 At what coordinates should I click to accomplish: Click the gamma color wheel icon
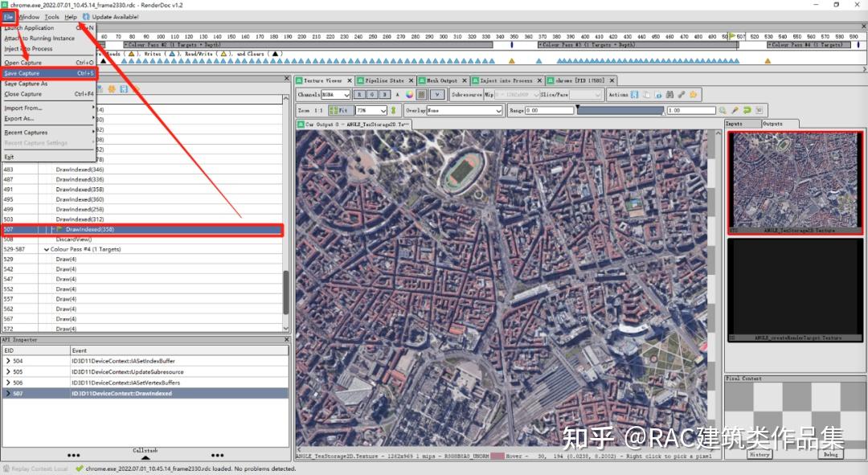pyautogui.click(x=410, y=95)
